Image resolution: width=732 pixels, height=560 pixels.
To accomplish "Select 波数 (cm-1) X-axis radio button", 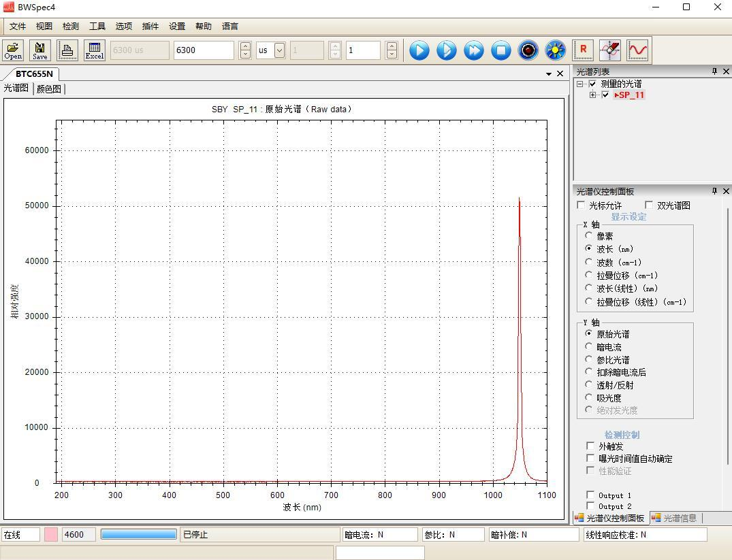I will click(589, 262).
